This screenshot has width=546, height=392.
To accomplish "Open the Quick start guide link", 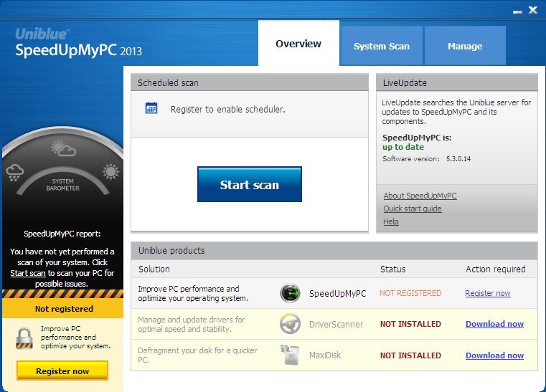I will click(x=413, y=209).
